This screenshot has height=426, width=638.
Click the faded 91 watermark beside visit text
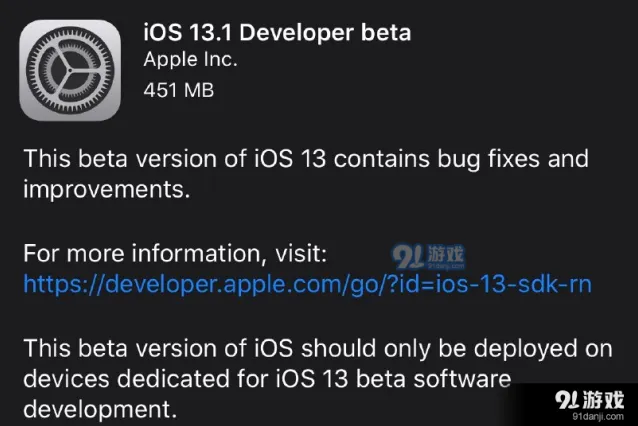pyautogui.click(x=408, y=257)
